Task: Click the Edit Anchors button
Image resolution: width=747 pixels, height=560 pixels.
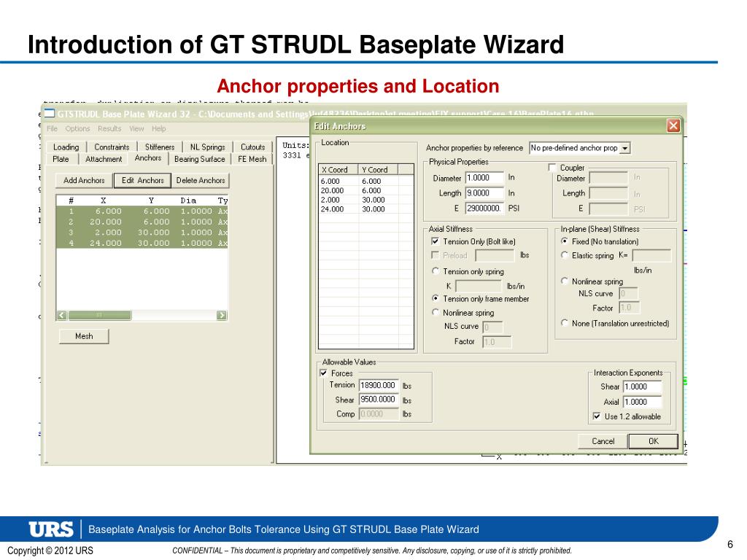Action: click(x=142, y=181)
